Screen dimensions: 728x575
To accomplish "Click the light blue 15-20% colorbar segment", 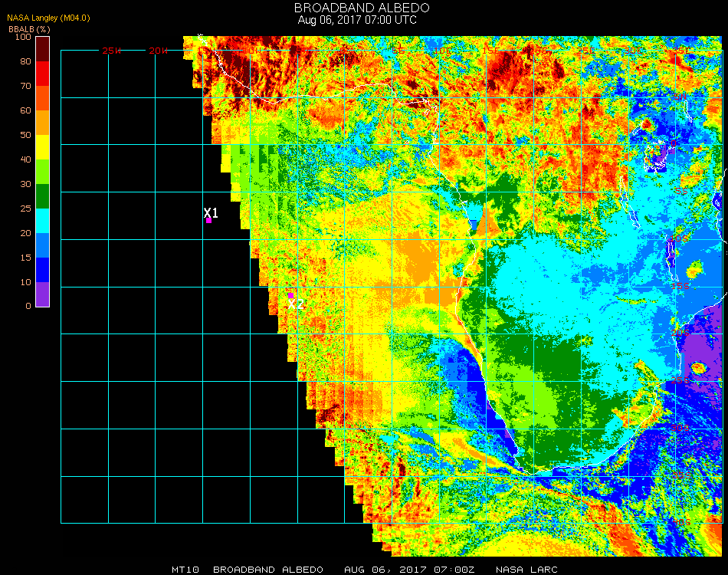I will [x=43, y=245].
